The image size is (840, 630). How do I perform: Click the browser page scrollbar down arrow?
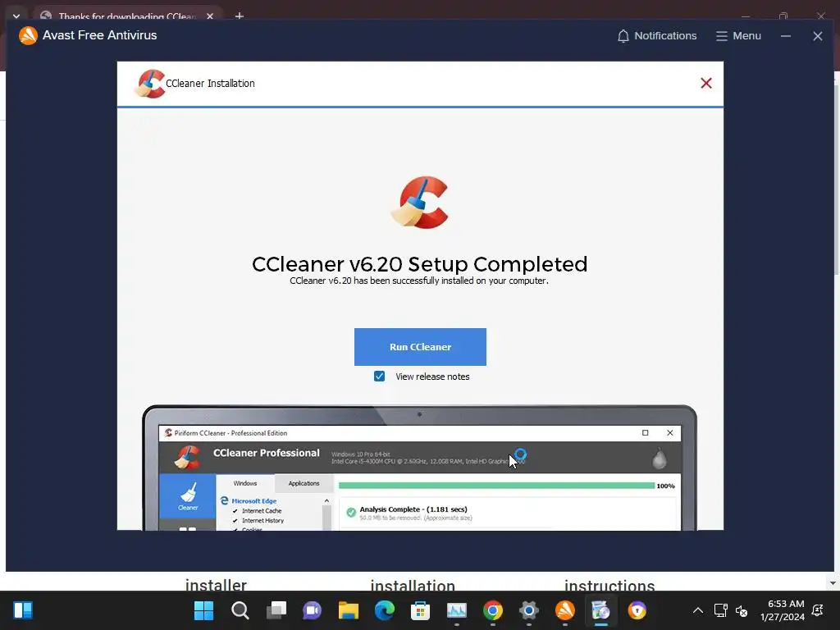click(x=833, y=583)
